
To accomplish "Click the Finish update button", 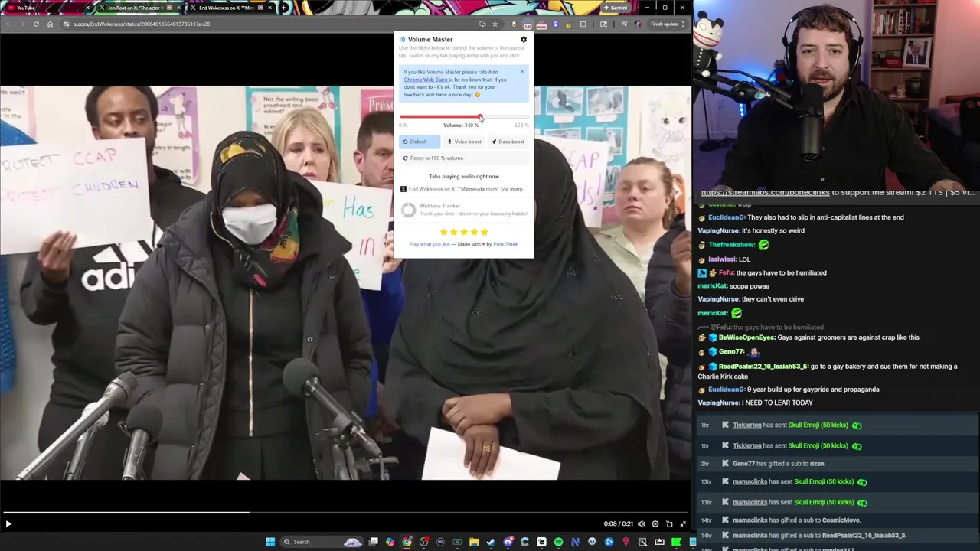I will pyautogui.click(x=667, y=24).
